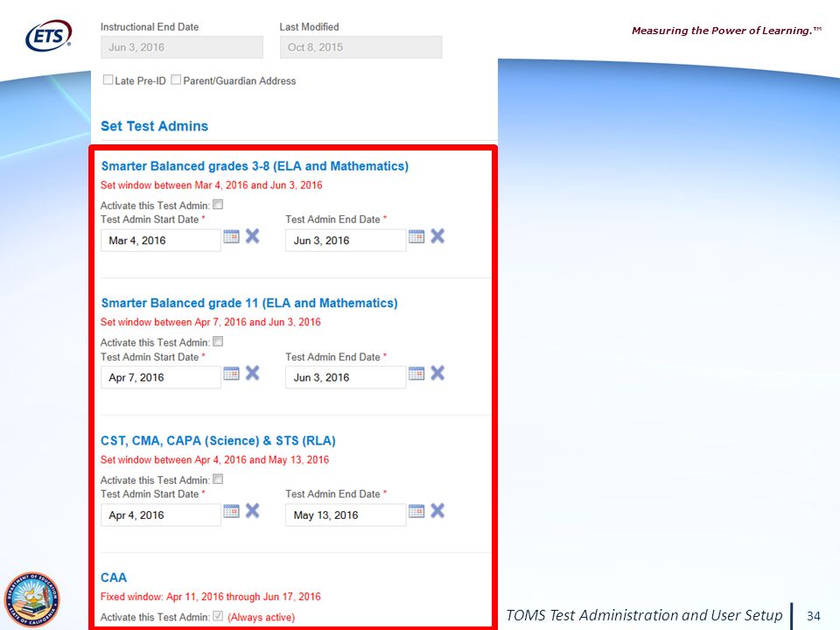This screenshot has height=630, width=840.
Task: Open calendar for grade 11 start date
Action: 231,374
